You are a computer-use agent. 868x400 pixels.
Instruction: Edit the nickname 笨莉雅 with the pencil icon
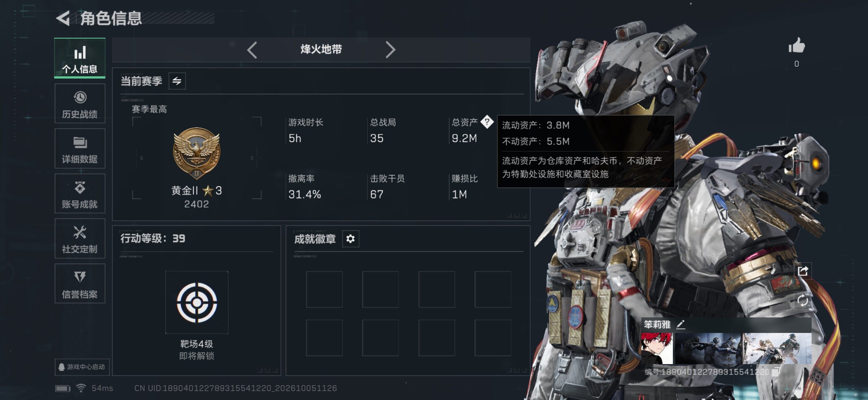681,325
